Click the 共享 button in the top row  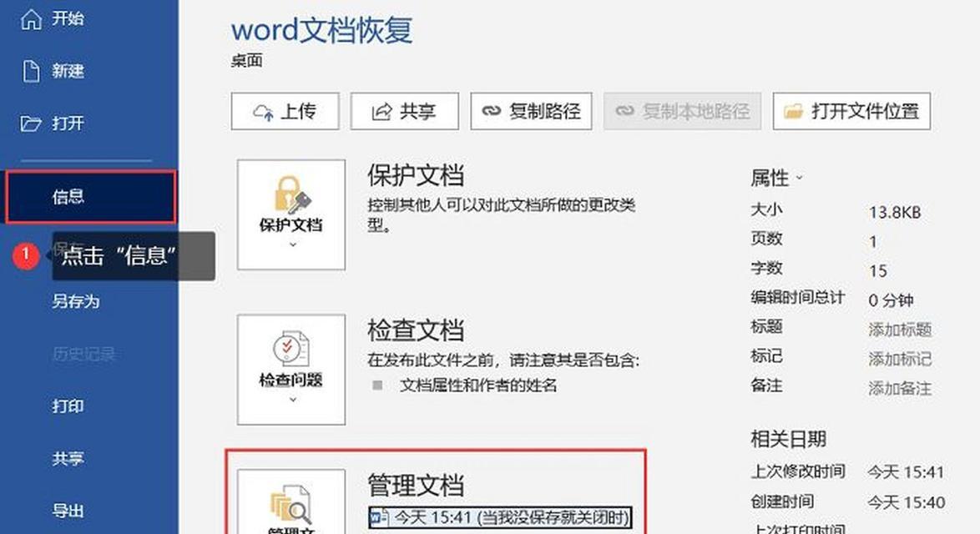(x=404, y=111)
